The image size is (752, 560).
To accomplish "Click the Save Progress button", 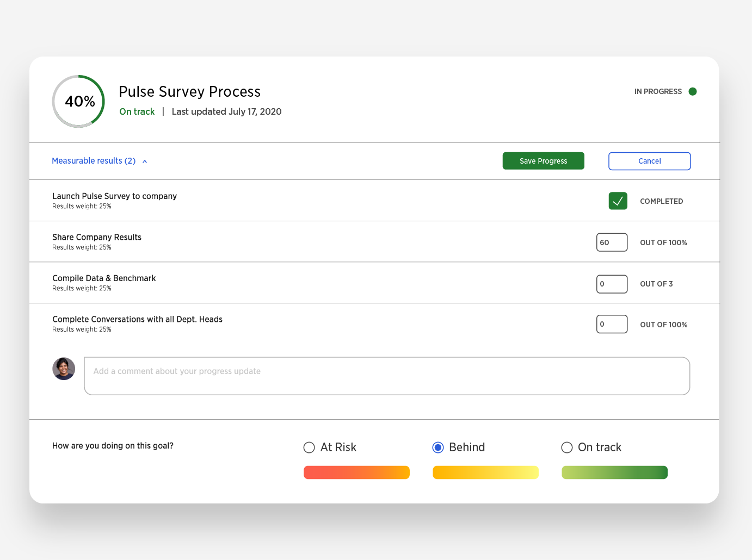I will (x=543, y=161).
